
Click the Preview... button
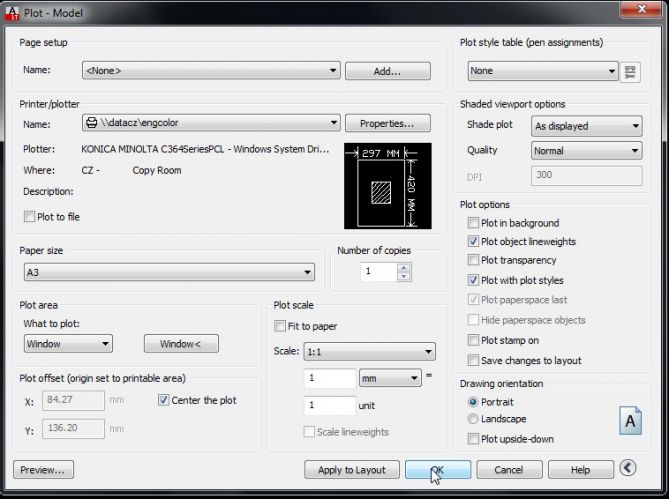pos(43,470)
